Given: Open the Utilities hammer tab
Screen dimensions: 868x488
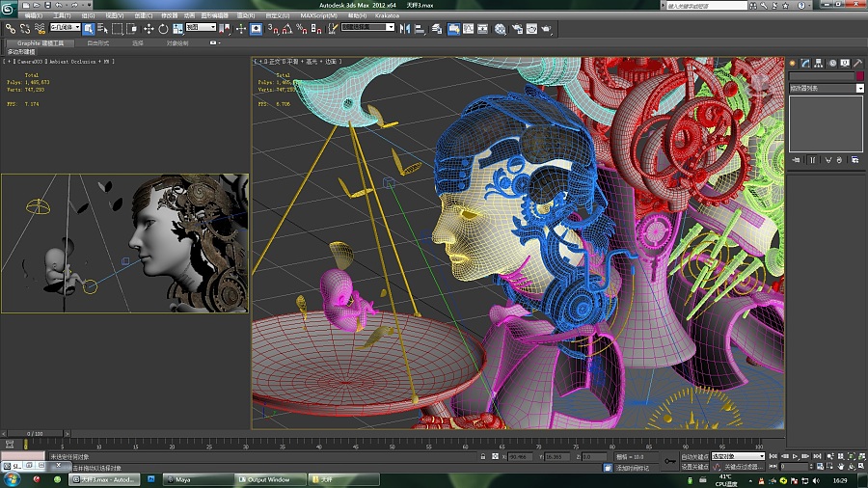Looking at the screenshot, I should 858,63.
